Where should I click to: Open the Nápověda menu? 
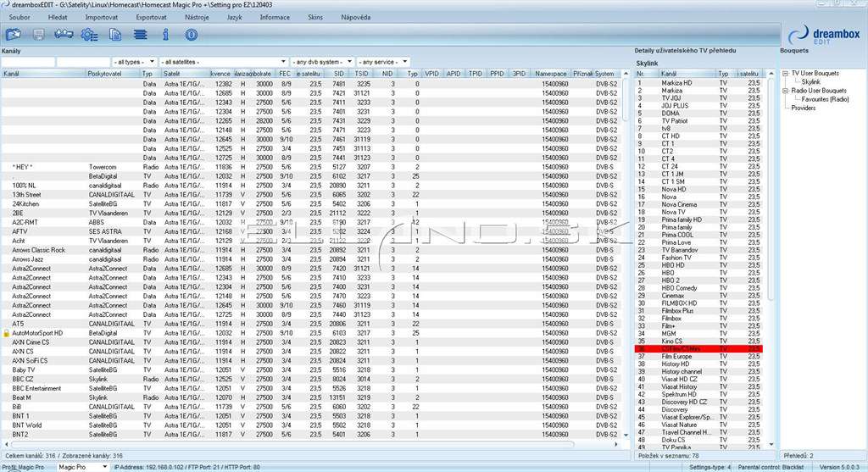pyautogui.click(x=356, y=17)
